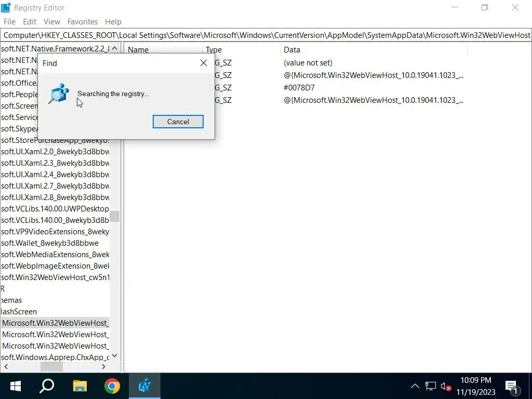This screenshot has width=532, height=399.
Task: Click the horizontal scrollbar thumb in tree
Action: (51, 366)
